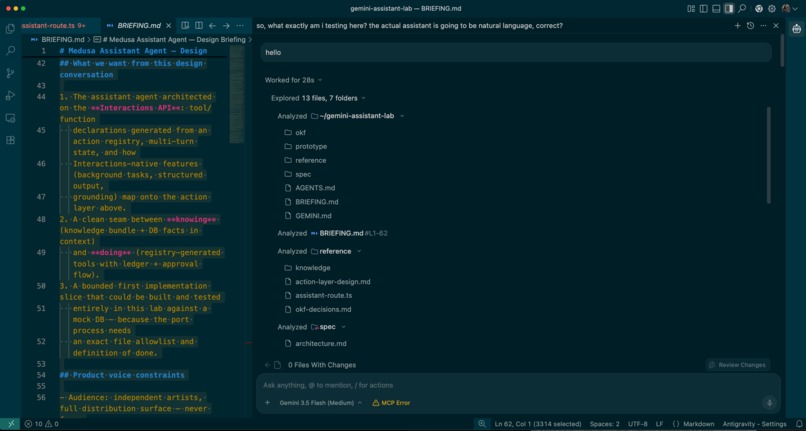Open the Antigravity - Settings status item
The image size is (806, 431).
click(755, 424)
